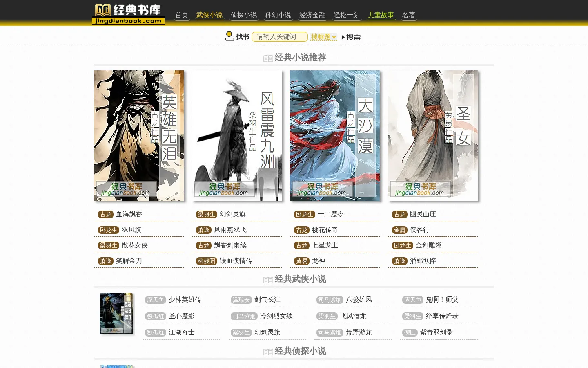The width and height of the screenshot is (588, 368).
Task: Go to 轻松一刻 category
Action: tap(347, 15)
